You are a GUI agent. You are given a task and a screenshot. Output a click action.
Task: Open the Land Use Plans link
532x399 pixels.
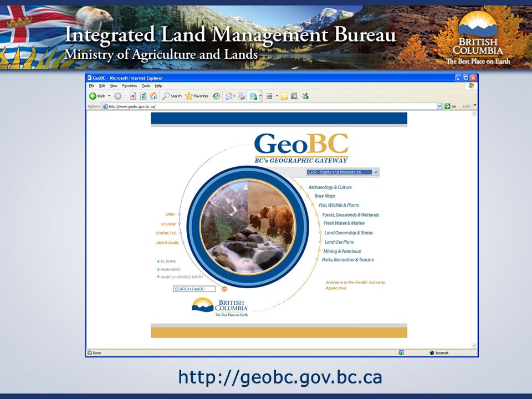(x=339, y=242)
